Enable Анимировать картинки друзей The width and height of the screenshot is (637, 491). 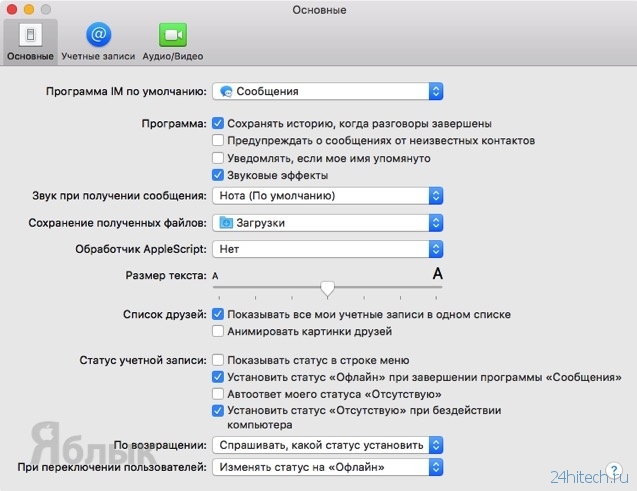click(x=218, y=331)
